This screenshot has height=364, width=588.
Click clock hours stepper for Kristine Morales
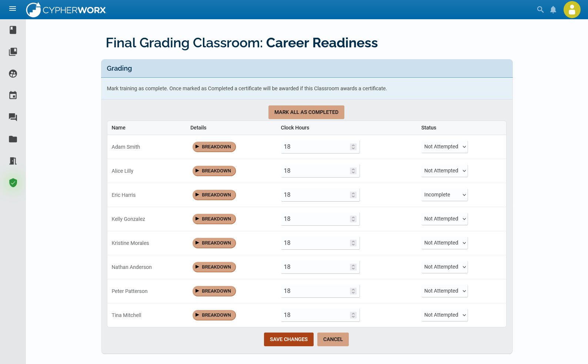[x=353, y=243]
